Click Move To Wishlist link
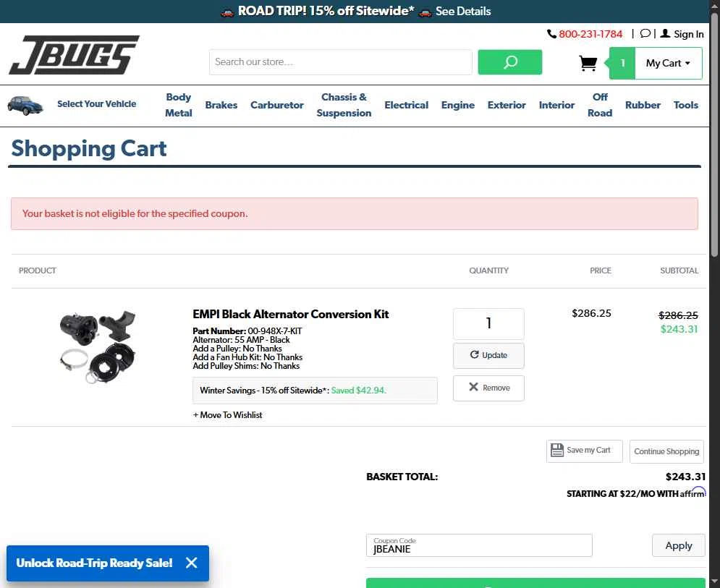Screen dimensions: 720x588 coord(227,415)
